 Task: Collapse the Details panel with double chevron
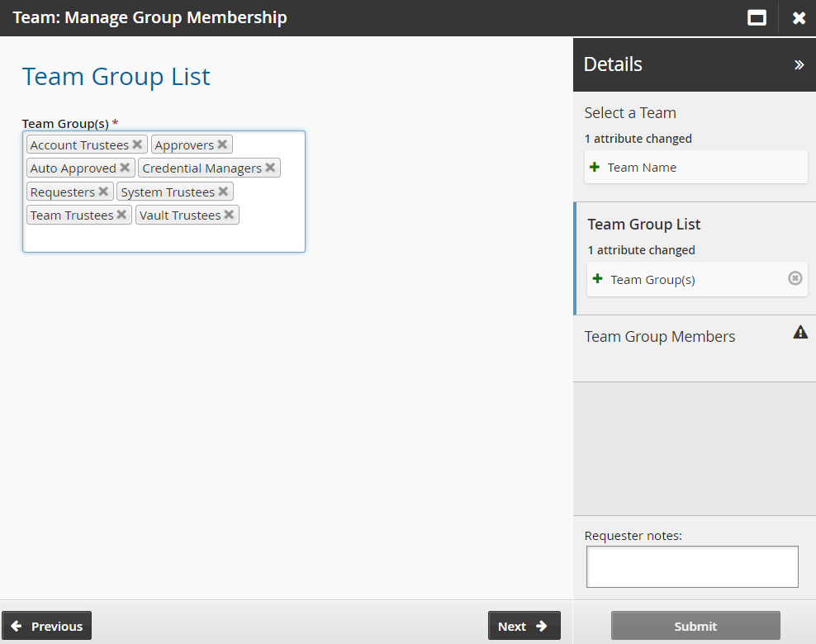pyautogui.click(x=799, y=64)
